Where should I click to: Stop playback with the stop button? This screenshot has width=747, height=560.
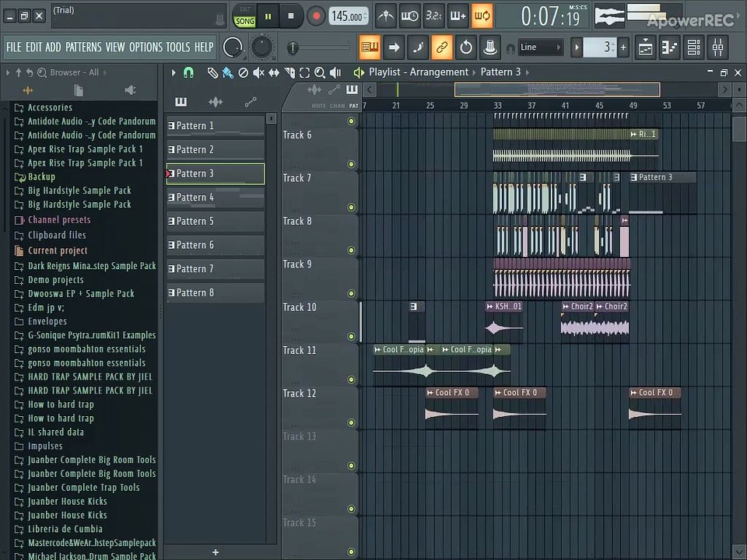(291, 16)
